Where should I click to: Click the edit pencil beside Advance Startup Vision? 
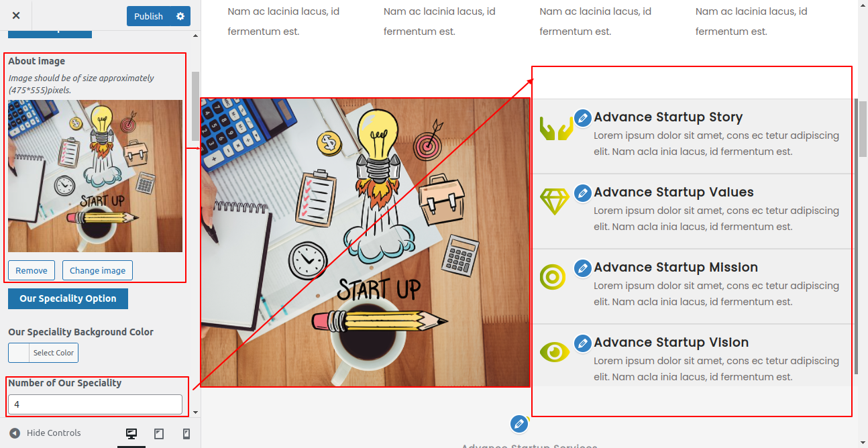[x=583, y=343]
